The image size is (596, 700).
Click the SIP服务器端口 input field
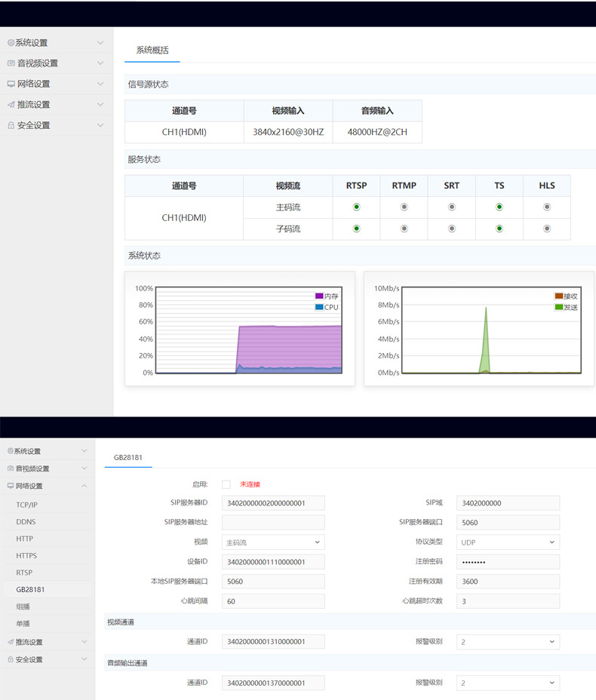508,522
